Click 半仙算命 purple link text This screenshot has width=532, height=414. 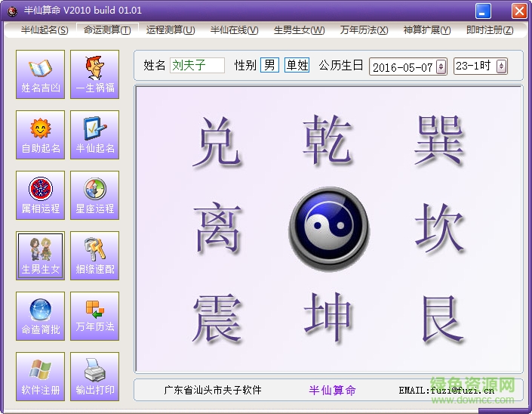point(333,391)
